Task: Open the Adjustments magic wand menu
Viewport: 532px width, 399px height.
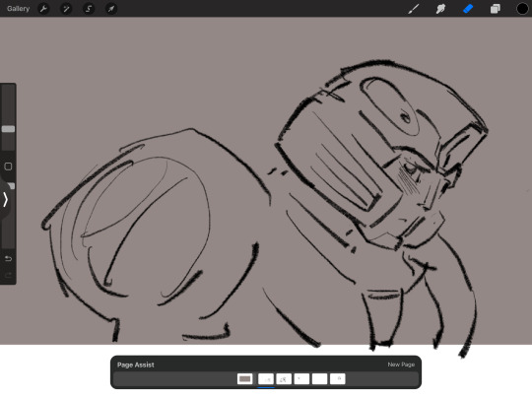Action: pos(66,9)
